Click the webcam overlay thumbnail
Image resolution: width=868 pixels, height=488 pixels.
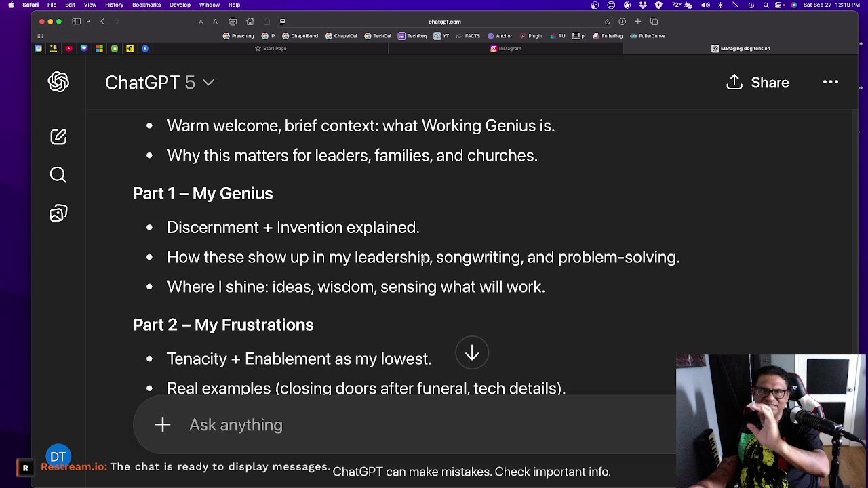(x=771, y=420)
